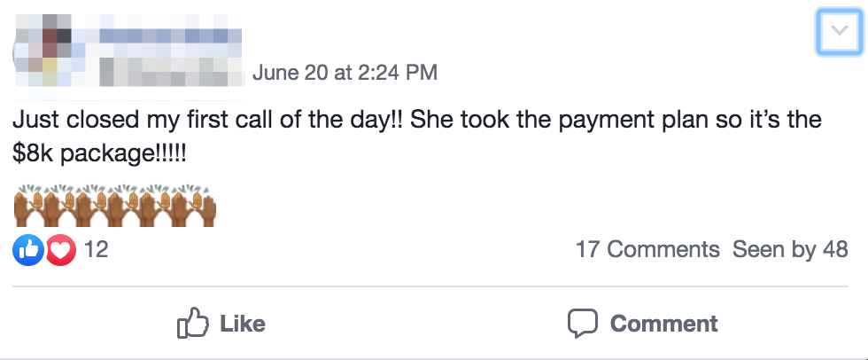
Task: Open the post options chevron dropdown
Action: (x=836, y=35)
